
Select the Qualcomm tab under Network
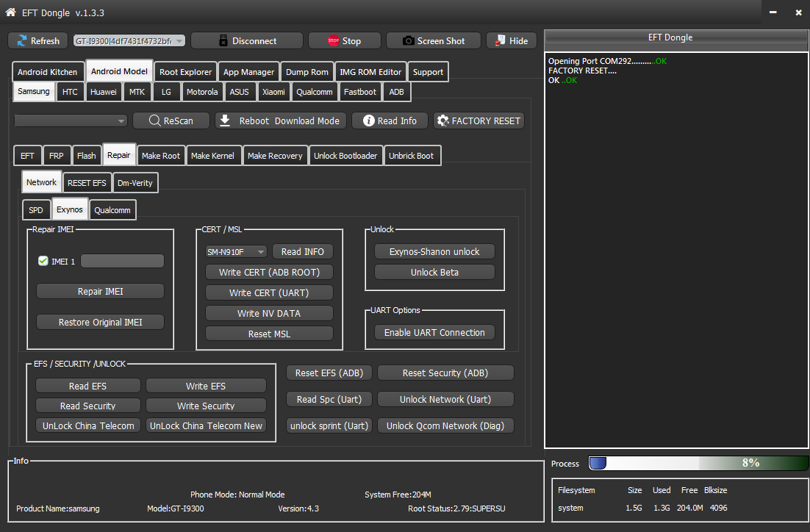[x=112, y=210]
